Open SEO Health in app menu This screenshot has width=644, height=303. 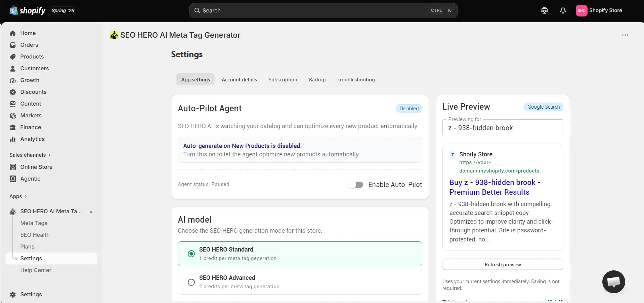tap(35, 235)
